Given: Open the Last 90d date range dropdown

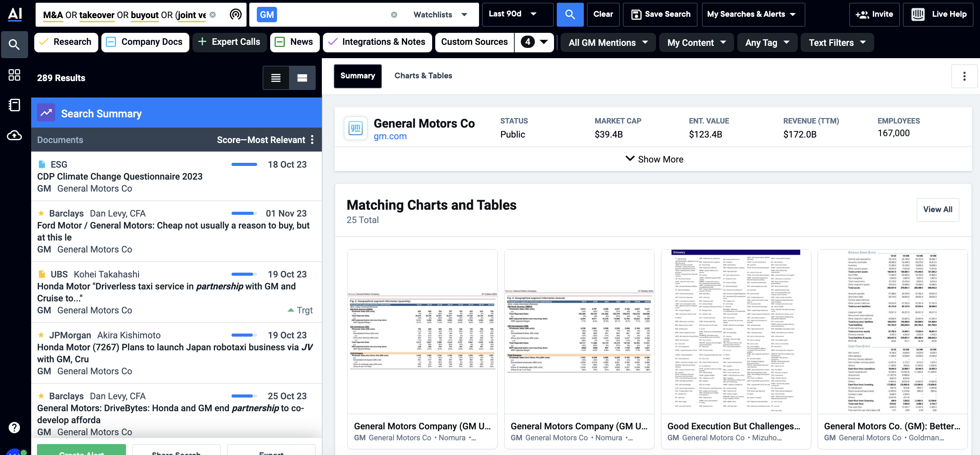Looking at the screenshot, I should [517, 14].
